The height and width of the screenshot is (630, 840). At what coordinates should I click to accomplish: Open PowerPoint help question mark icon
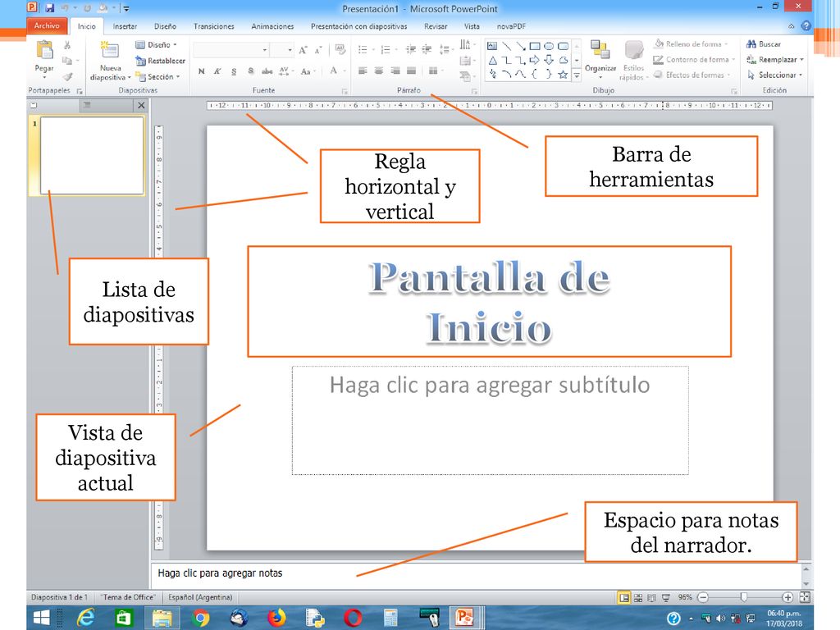(x=806, y=25)
